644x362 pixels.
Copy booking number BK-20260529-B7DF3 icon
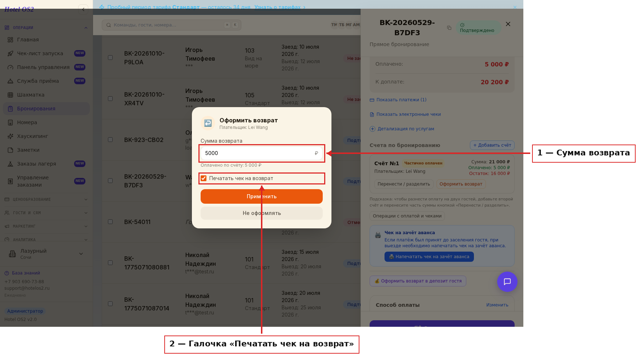[x=449, y=28]
